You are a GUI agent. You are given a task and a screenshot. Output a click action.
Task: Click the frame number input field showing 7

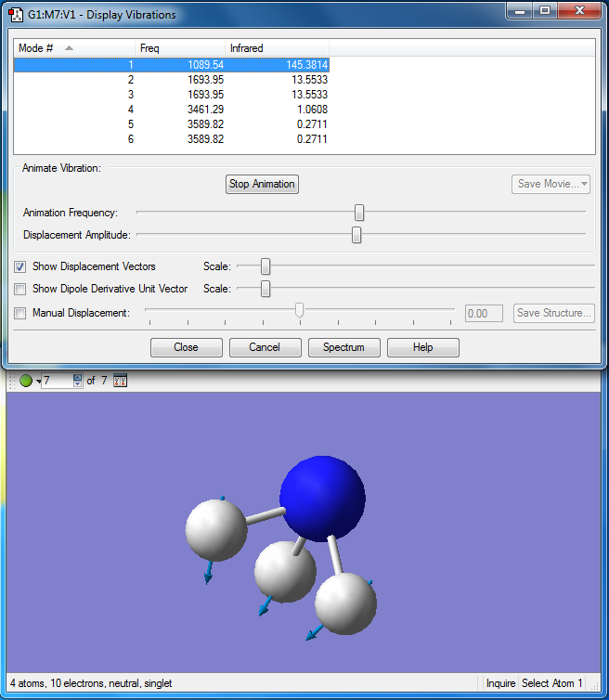click(x=58, y=381)
